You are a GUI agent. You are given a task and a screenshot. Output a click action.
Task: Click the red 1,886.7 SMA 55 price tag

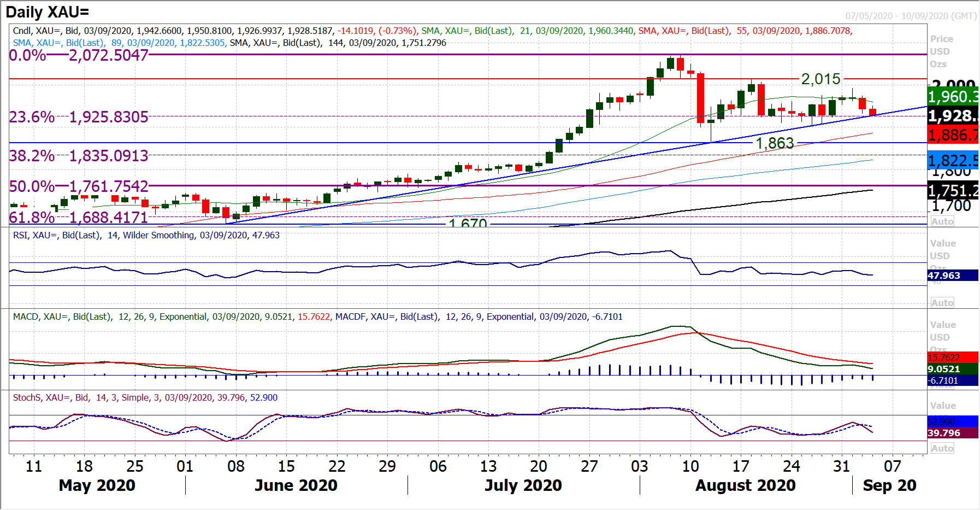tap(953, 134)
